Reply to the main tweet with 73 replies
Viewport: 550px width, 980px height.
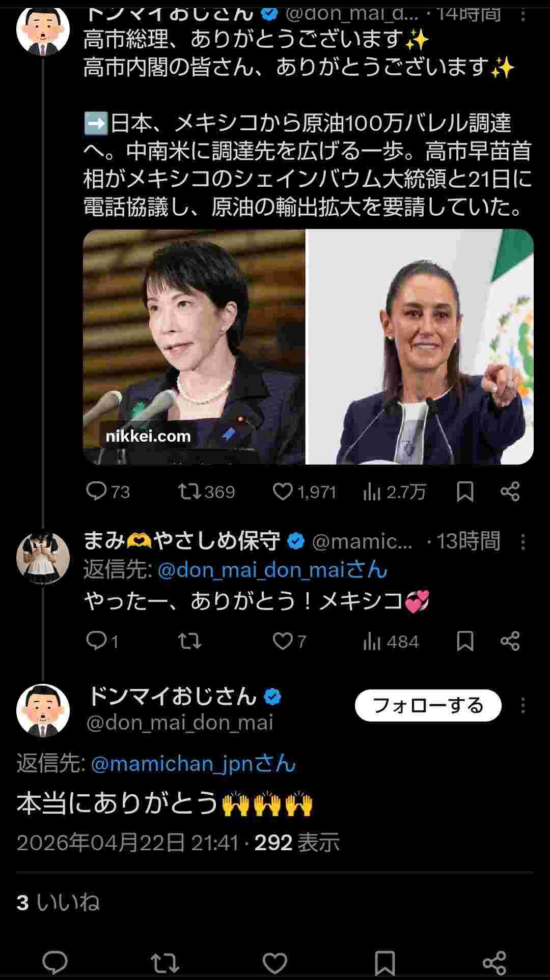click(x=96, y=491)
